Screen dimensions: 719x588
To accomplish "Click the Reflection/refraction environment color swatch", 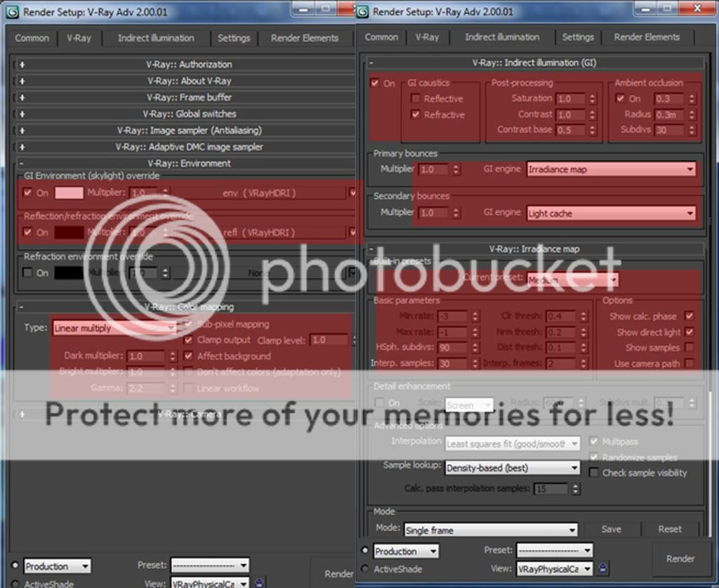I will click(x=70, y=232).
